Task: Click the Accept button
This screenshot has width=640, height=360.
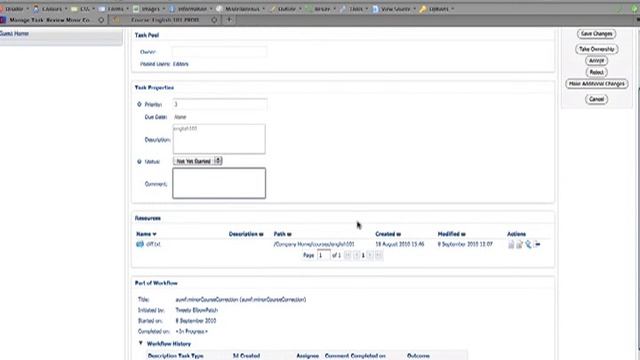Action: pyautogui.click(x=596, y=60)
